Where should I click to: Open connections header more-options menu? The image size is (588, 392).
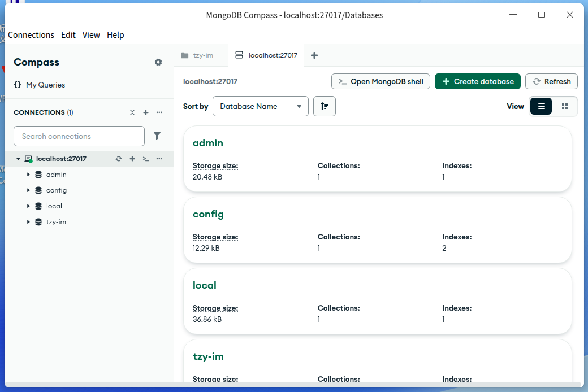click(159, 112)
